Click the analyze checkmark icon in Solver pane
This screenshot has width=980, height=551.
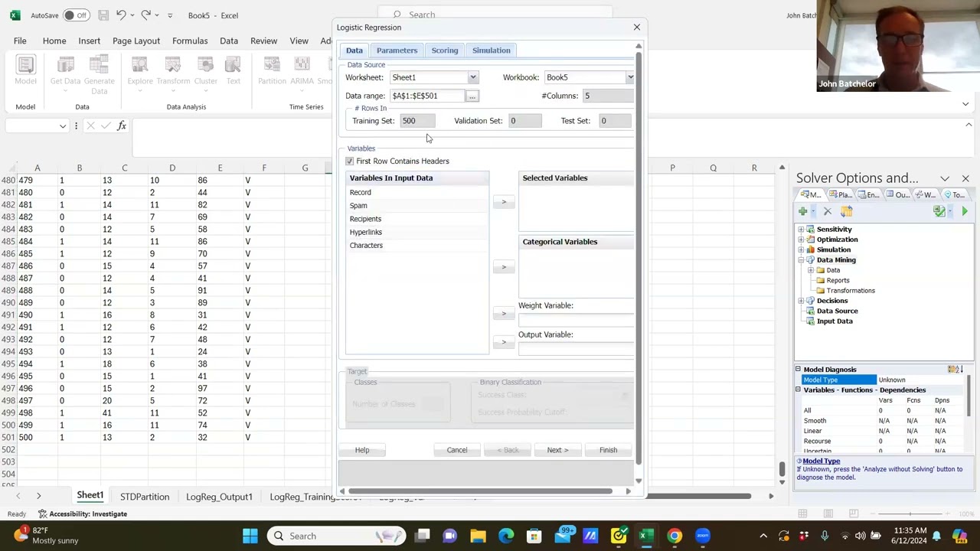pos(939,211)
